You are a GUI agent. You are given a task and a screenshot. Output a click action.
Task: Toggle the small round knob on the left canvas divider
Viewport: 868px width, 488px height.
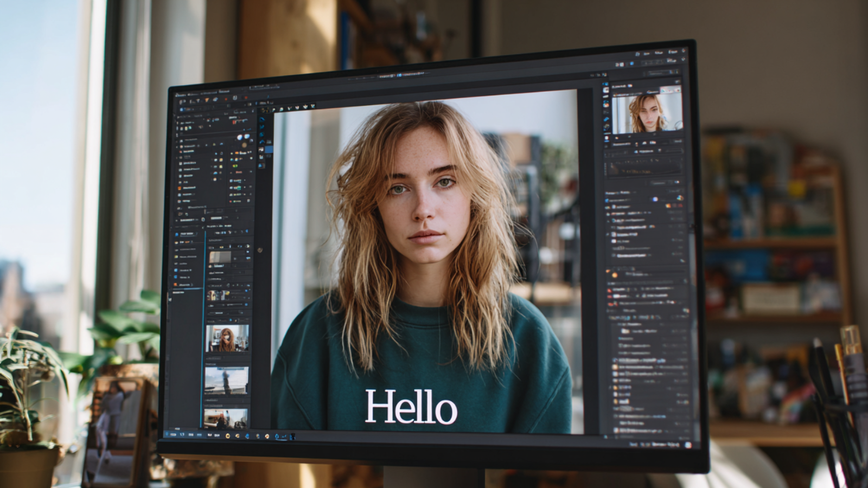point(259,250)
